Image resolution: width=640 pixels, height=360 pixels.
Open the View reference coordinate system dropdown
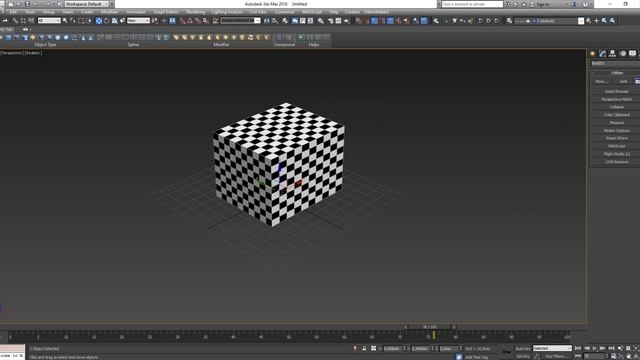point(138,20)
